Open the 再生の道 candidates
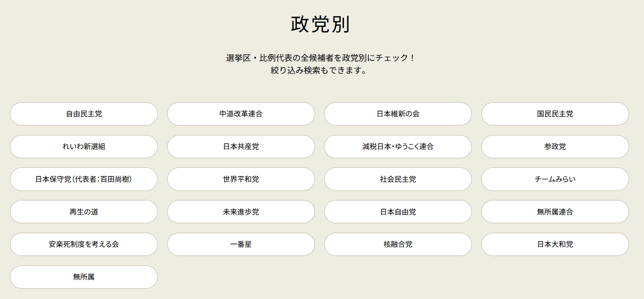 (x=84, y=212)
